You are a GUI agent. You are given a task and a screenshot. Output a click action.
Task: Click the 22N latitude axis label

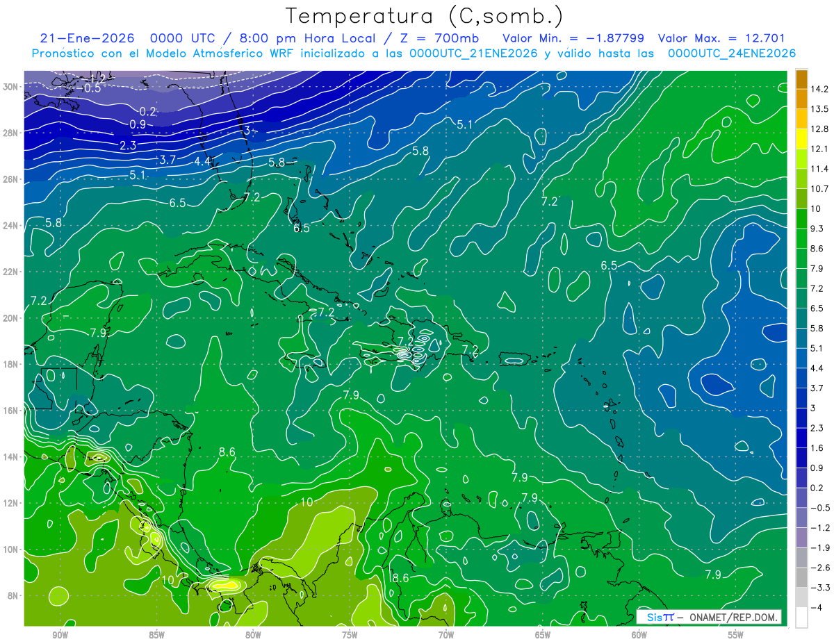coord(10,272)
